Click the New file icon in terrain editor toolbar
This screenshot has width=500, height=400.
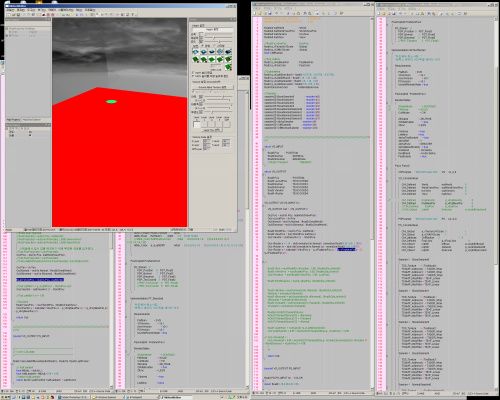click(x=8, y=15)
